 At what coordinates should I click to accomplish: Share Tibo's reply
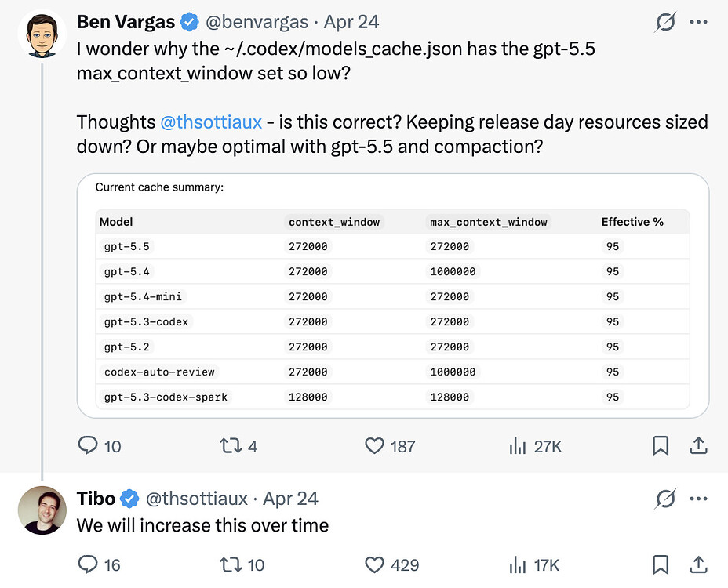(x=698, y=564)
